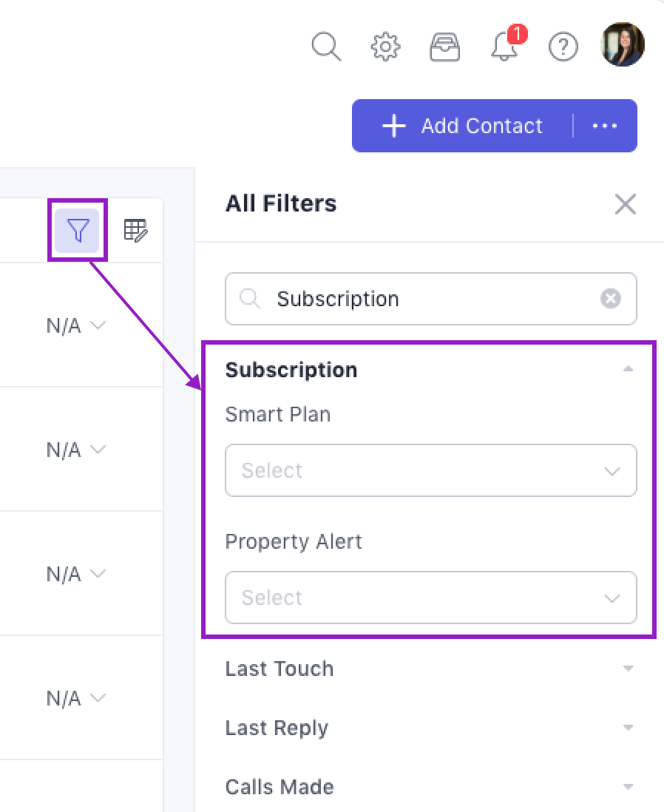664x812 pixels.
Task: Open the inbox tray icon
Action: coord(445,47)
